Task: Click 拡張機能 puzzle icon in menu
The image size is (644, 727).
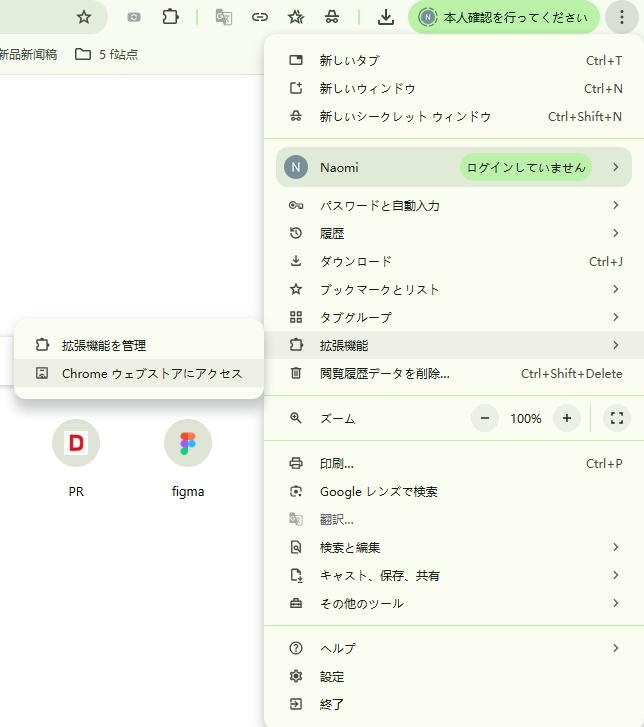Action: coord(296,345)
